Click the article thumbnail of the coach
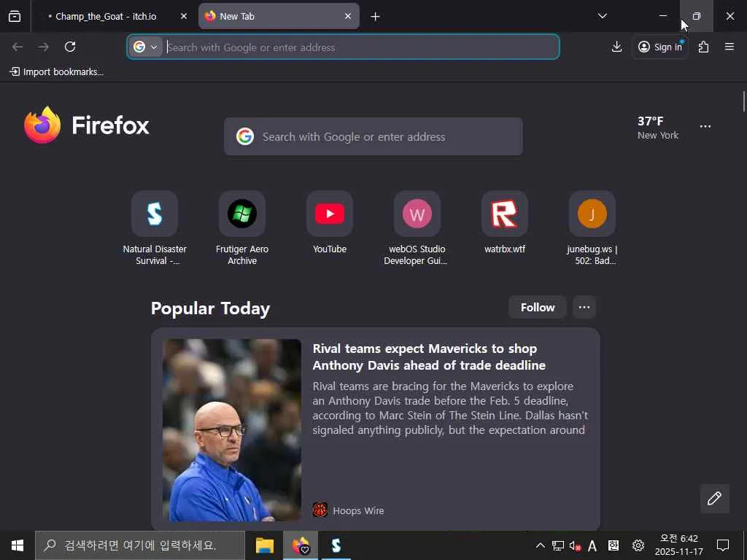747x560 pixels. pyautogui.click(x=231, y=430)
